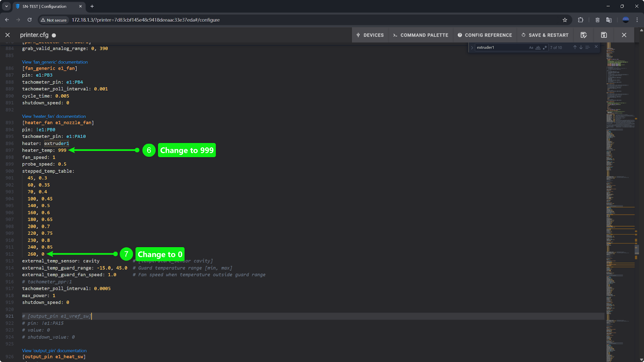This screenshot has height=362, width=644.
Task: Open the browser extensions puzzle icon
Action: (x=580, y=20)
